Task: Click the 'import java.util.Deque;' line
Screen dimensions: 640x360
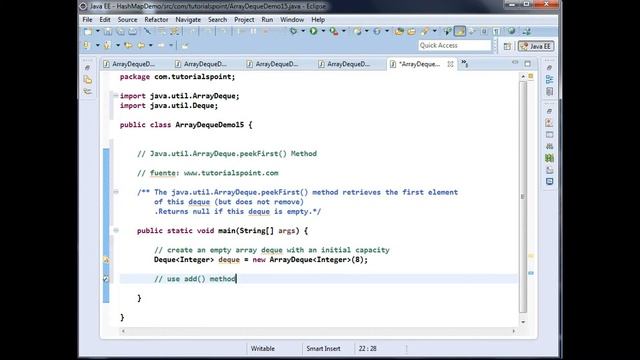Action: click(169, 106)
